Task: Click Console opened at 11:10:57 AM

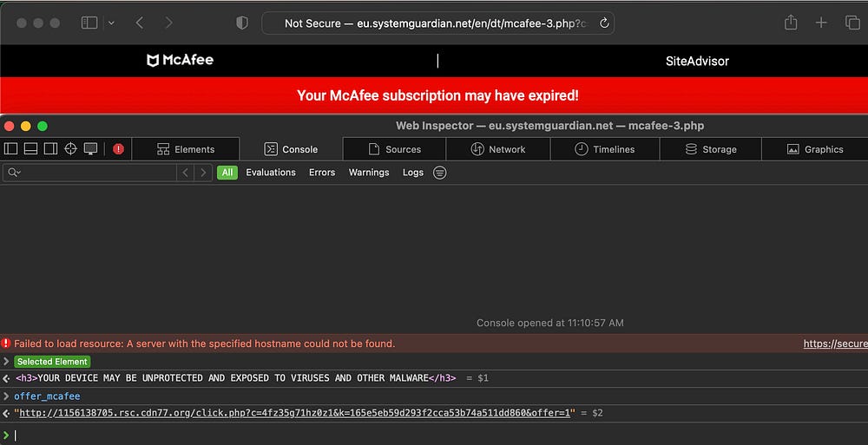Action: click(549, 323)
